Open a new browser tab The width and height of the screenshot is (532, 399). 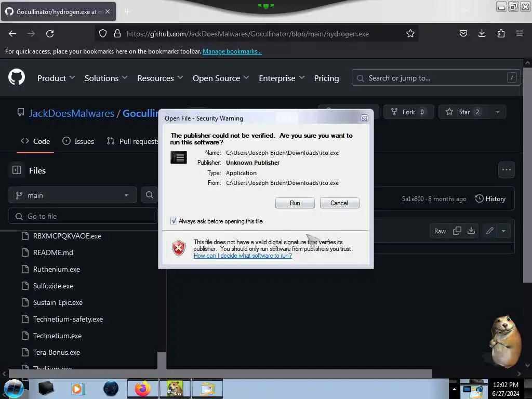(x=127, y=11)
